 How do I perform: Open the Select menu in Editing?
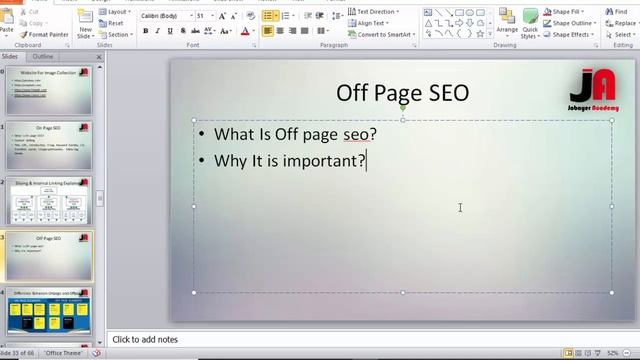tap(620, 35)
